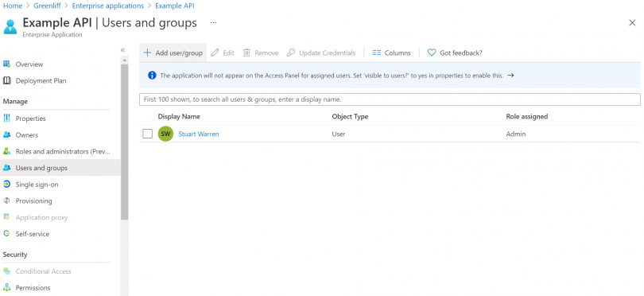644x296 pixels.
Task: Click the SW avatar of Stuart Warren
Action: (166, 134)
